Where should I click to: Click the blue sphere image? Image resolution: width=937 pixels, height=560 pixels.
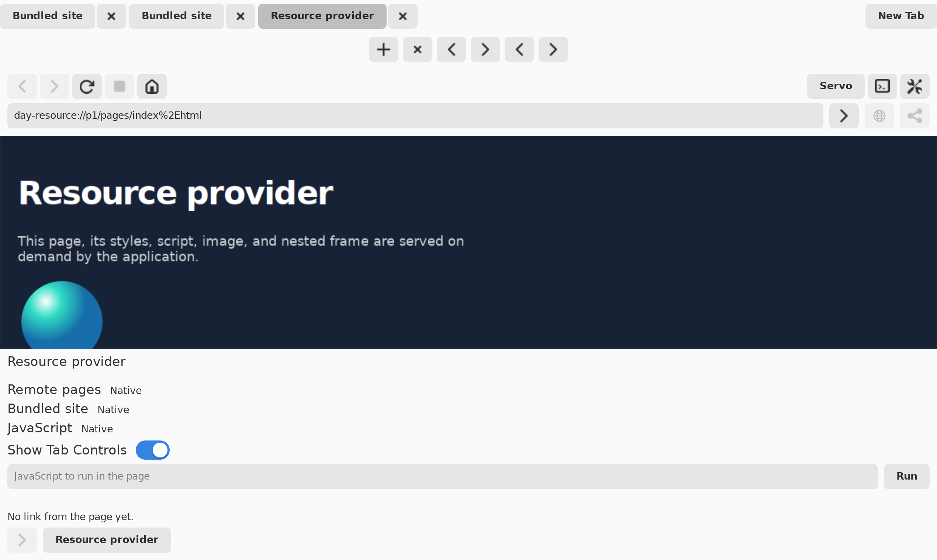tap(62, 315)
